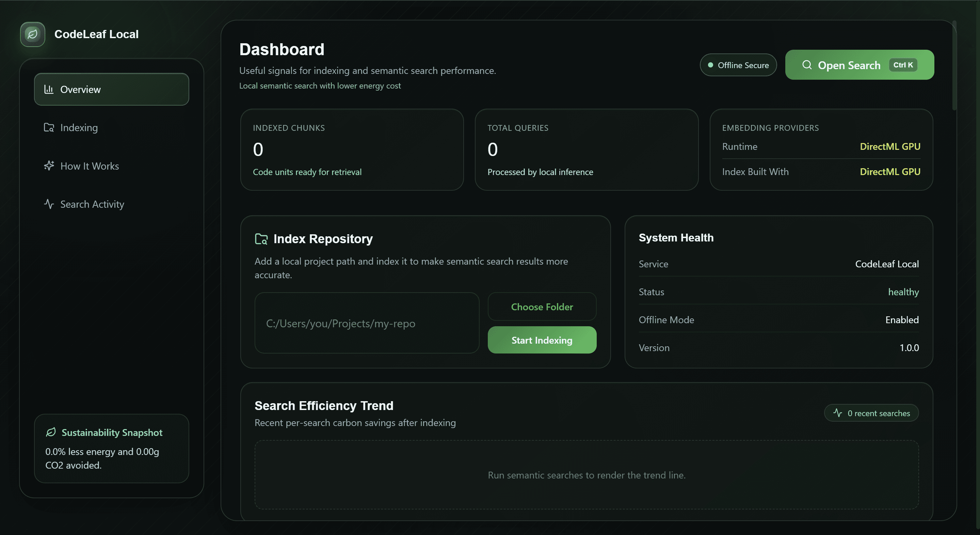Click the Ctrl K shortcut badge

(903, 65)
